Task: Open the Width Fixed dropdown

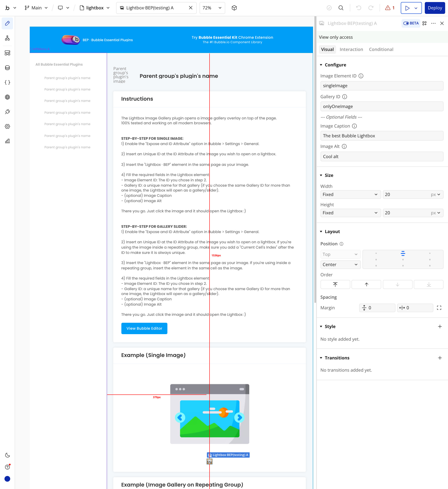Action: pyautogui.click(x=350, y=194)
